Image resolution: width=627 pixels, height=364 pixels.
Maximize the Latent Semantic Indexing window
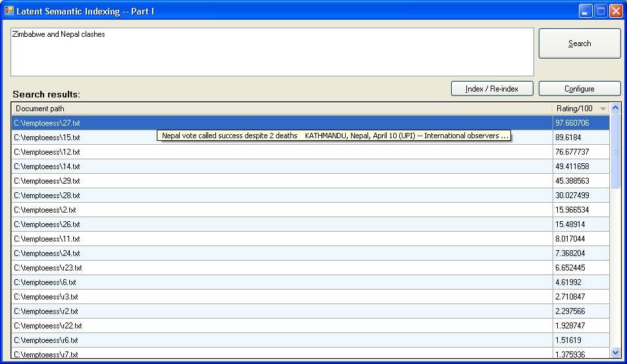point(601,11)
